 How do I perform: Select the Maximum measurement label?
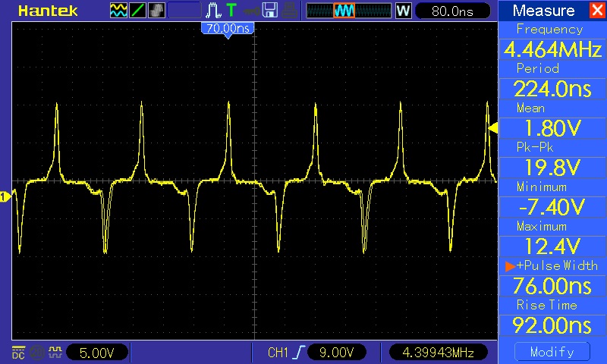coord(542,226)
